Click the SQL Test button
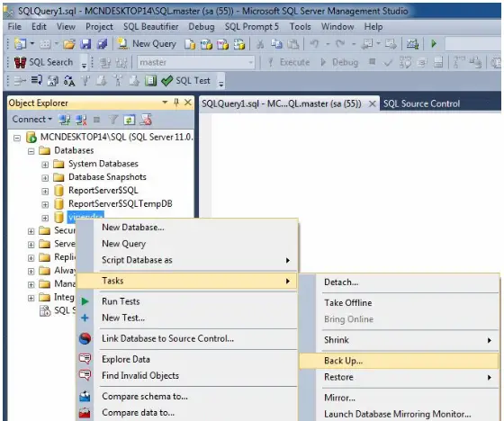The width and height of the screenshot is (504, 421). [x=185, y=81]
